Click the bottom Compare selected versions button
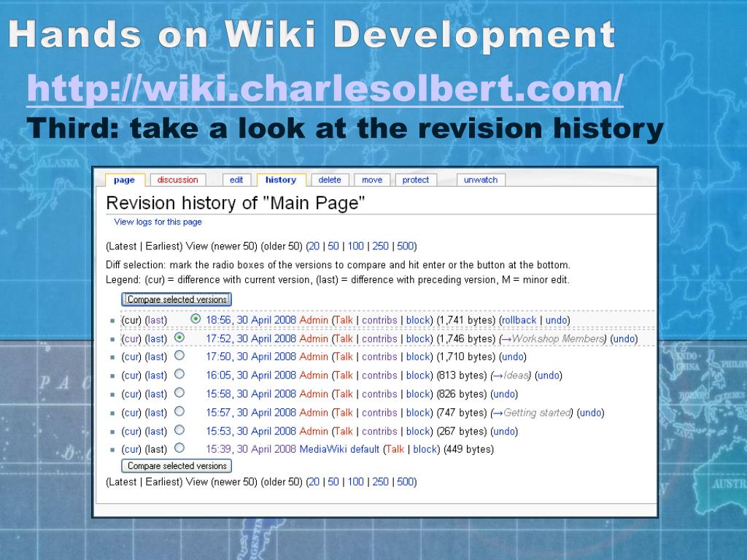The width and height of the screenshot is (747, 560). [x=177, y=466]
